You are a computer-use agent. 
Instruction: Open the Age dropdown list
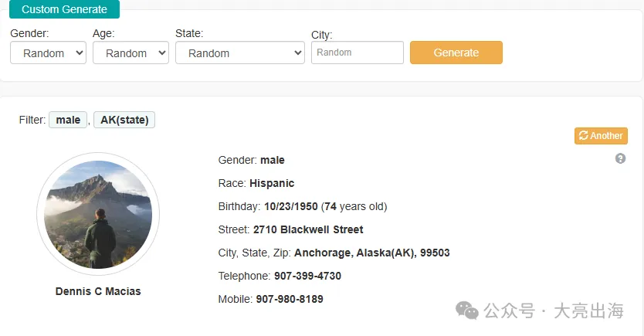[x=130, y=53]
